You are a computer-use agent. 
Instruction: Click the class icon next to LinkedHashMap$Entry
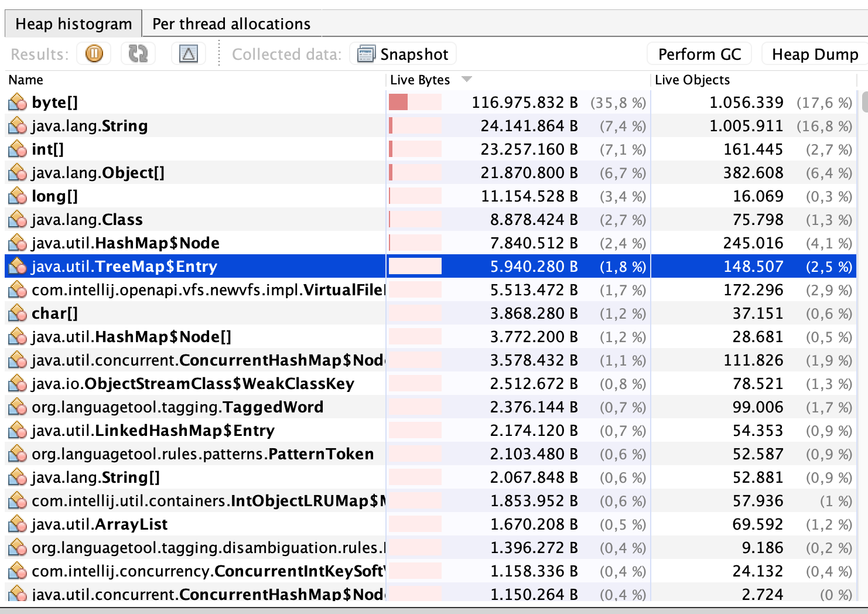[18, 431]
